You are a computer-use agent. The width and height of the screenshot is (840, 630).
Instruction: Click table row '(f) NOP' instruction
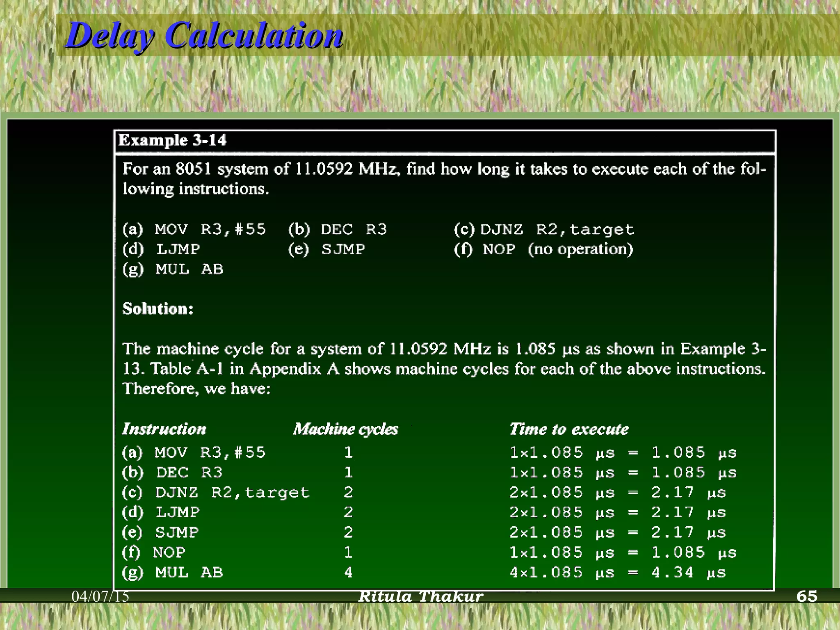pyautogui.click(x=154, y=552)
